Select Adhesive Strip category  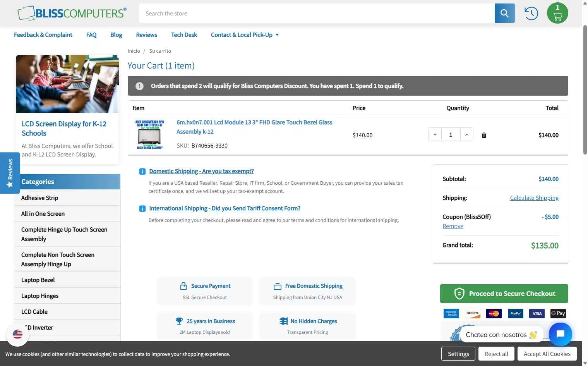(67, 198)
